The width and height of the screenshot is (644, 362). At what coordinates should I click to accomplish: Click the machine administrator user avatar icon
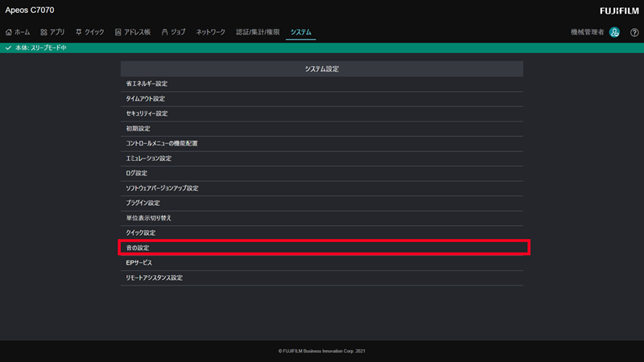pyautogui.click(x=614, y=32)
